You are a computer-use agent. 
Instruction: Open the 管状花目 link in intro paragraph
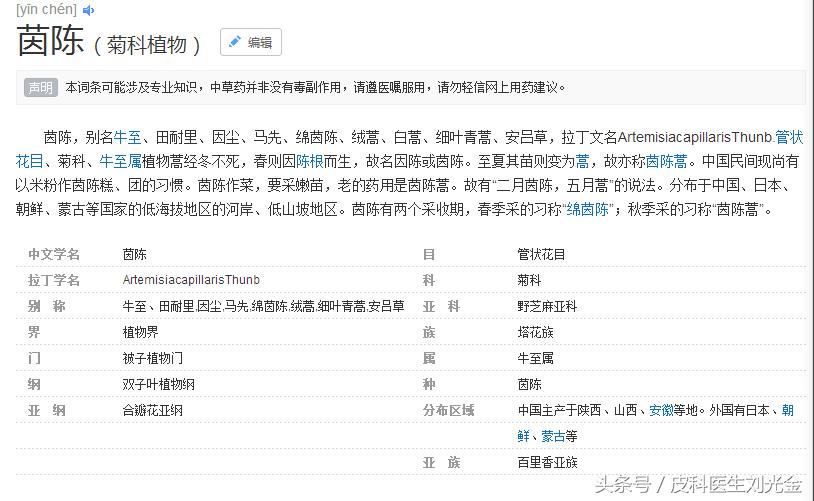pyautogui.click(x=789, y=137)
